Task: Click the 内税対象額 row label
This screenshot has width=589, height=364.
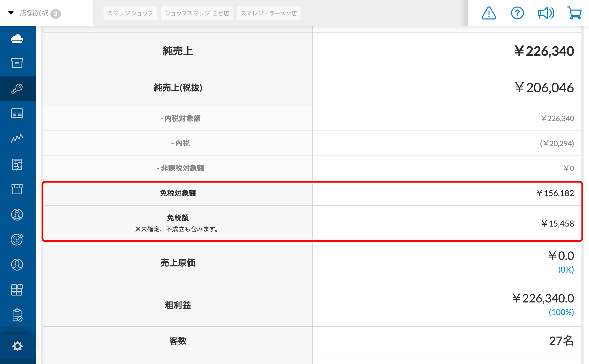Action: pyautogui.click(x=181, y=118)
